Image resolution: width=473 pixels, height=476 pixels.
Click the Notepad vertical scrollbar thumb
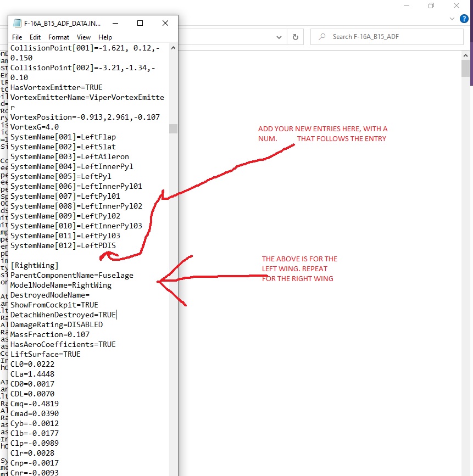[173, 128]
